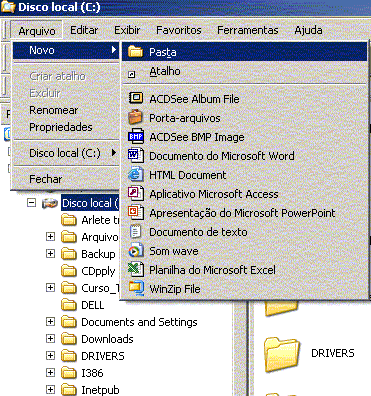Collapse the Disco local (C:) tree node

31,203
